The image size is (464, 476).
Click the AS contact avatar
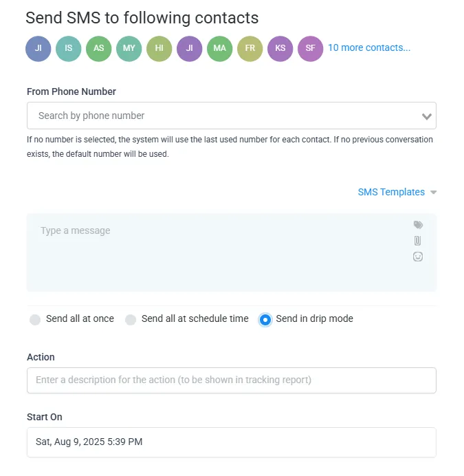tap(99, 49)
